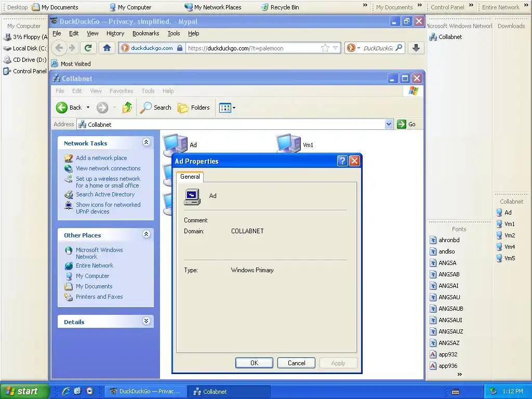Image resolution: width=532 pixels, height=399 pixels.
Task: Click Show icons for networked UPnP devices
Action: [x=108, y=208]
